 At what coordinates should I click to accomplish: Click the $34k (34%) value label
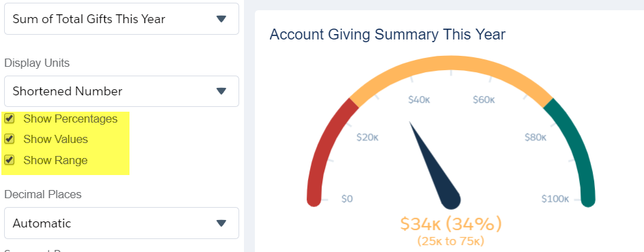[x=451, y=224]
